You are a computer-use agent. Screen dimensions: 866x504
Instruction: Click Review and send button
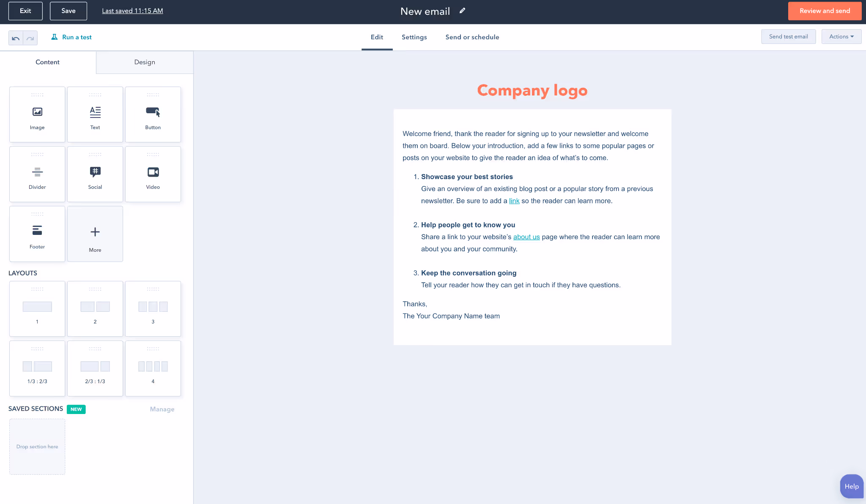coord(825,11)
